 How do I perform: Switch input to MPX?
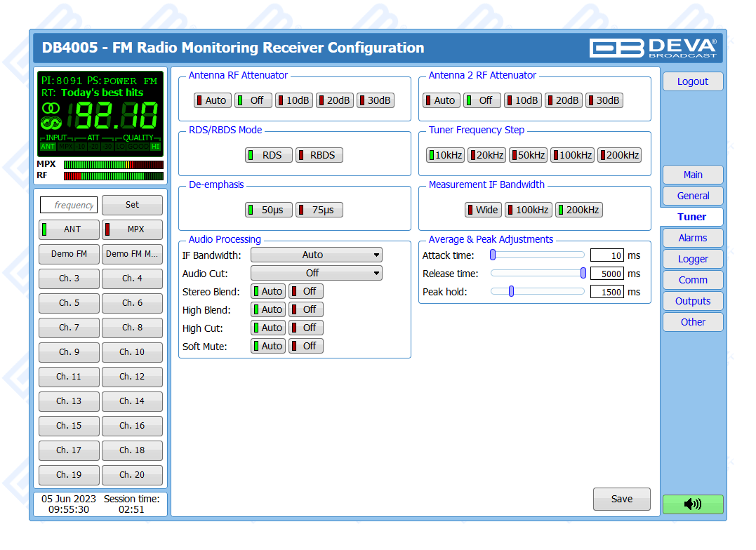(x=132, y=229)
